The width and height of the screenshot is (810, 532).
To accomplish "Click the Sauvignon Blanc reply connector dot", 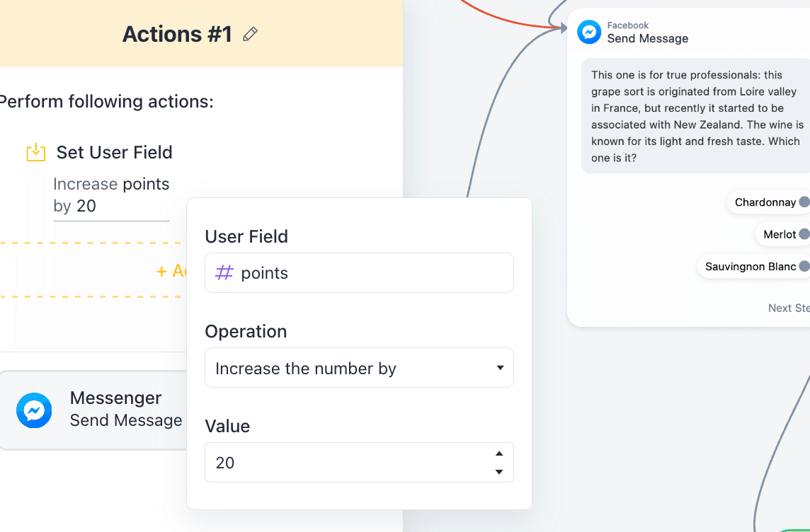I will (804, 267).
